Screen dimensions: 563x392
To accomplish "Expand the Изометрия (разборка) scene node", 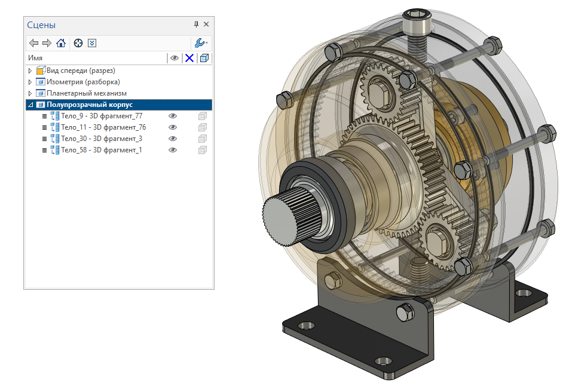I will (x=30, y=82).
